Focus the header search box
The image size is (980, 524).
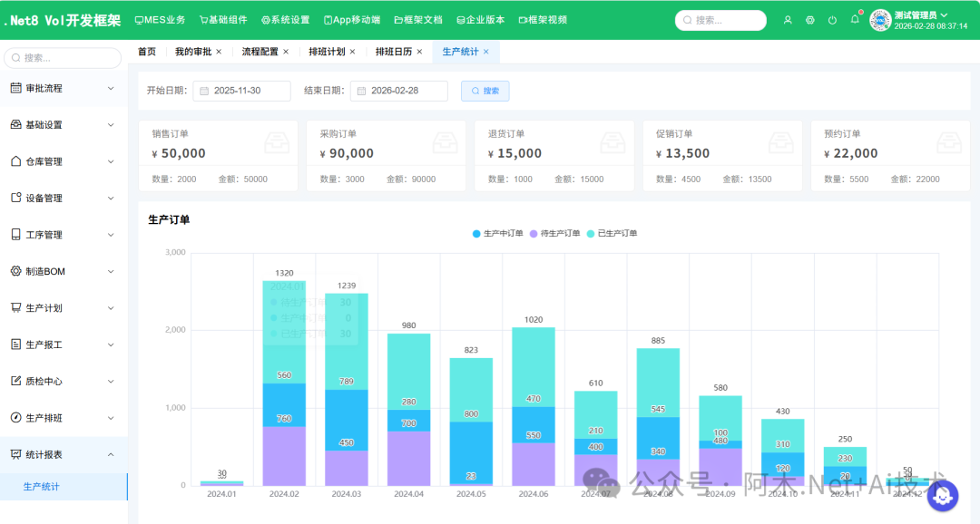point(720,20)
